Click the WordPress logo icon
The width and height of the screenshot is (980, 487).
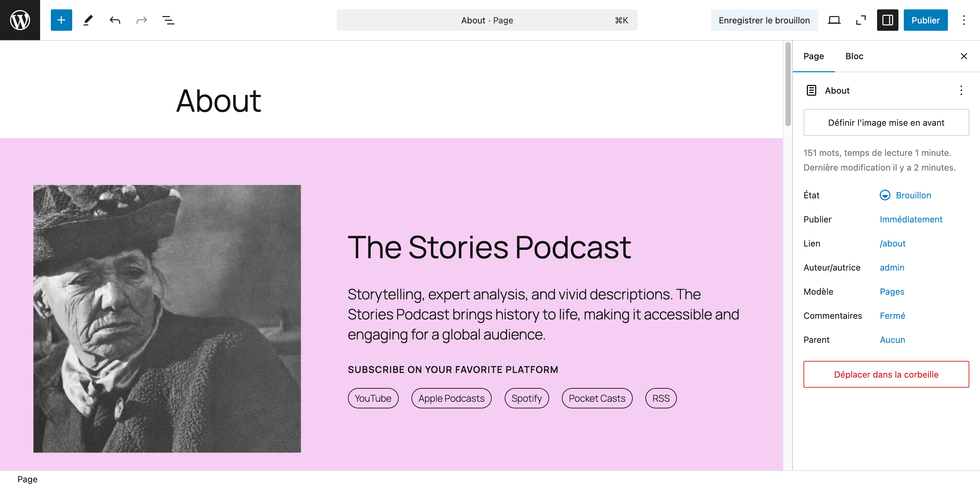pos(20,20)
